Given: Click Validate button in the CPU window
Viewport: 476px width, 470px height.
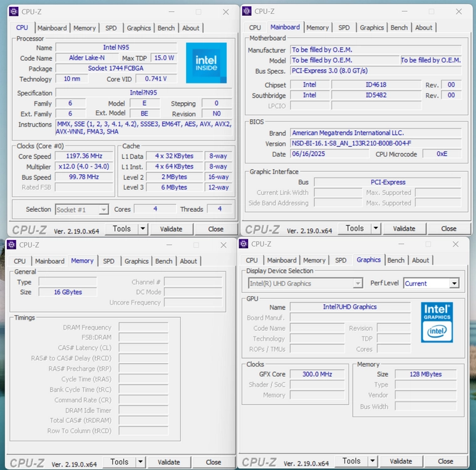Looking at the screenshot, I should click(171, 229).
